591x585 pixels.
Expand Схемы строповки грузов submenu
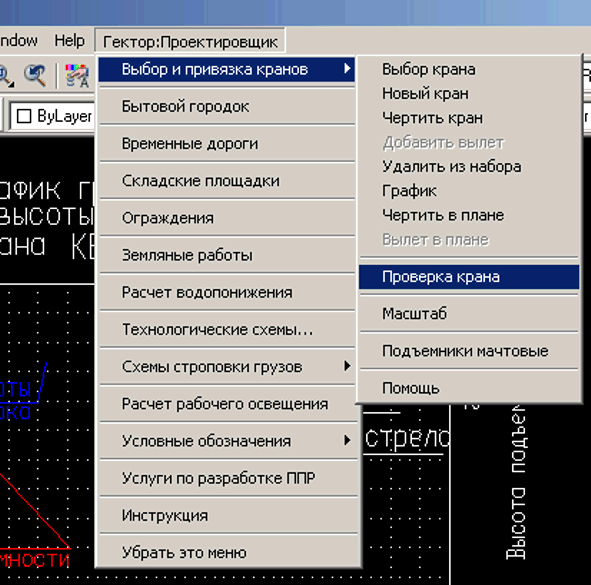click(x=226, y=366)
